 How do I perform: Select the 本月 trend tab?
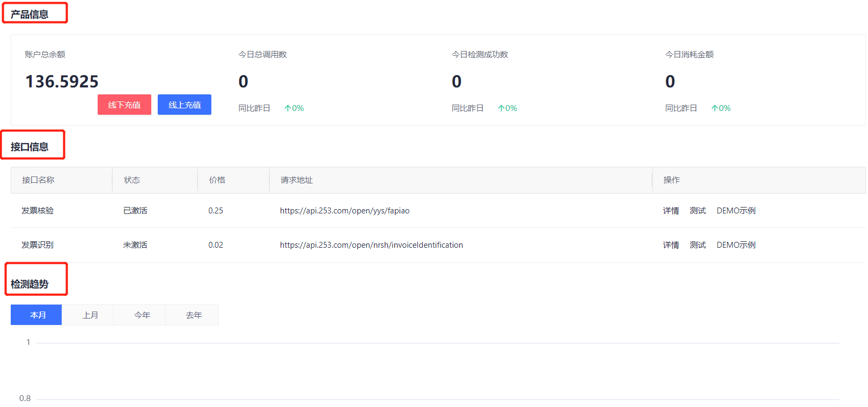point(36,315)
